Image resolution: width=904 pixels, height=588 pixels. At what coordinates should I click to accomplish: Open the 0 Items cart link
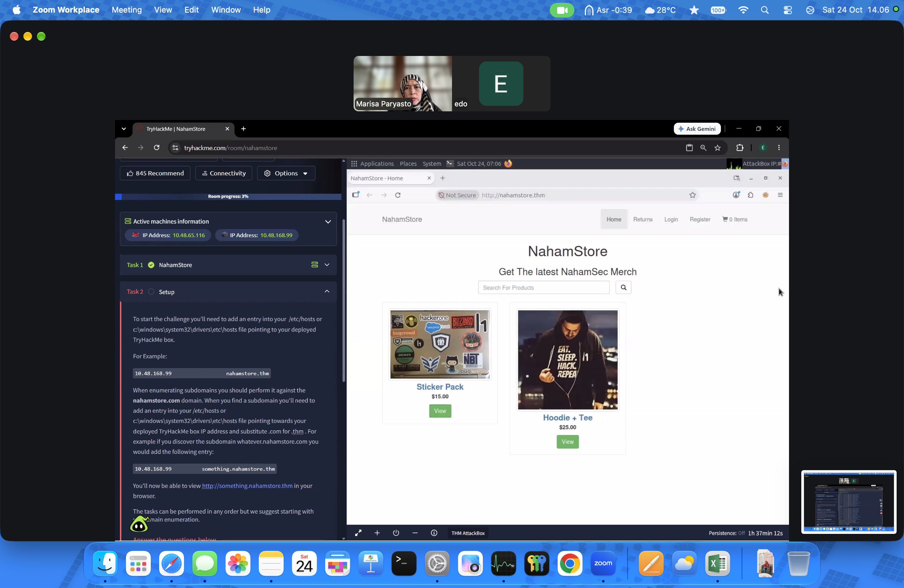click(x=735, y=219)
